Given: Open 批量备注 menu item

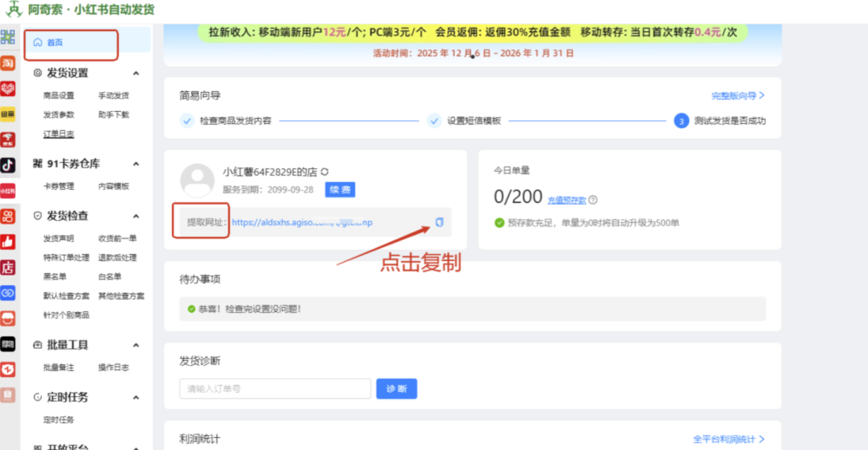Looking at the screenshot, I should [x=59, y=368].
